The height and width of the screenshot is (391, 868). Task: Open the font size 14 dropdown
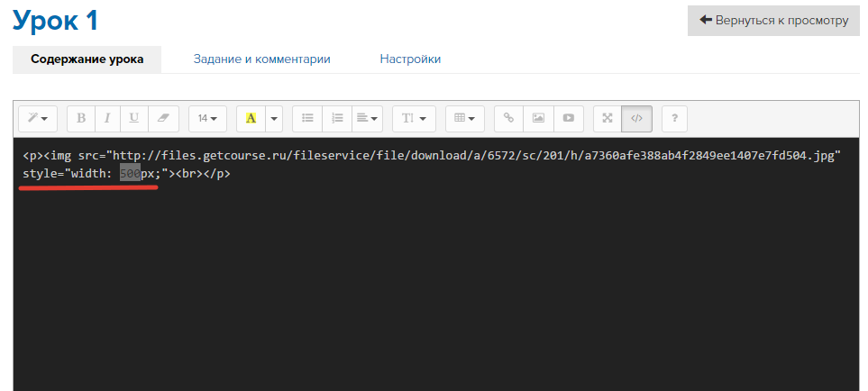pyautogui.click(x=207, y=118)
